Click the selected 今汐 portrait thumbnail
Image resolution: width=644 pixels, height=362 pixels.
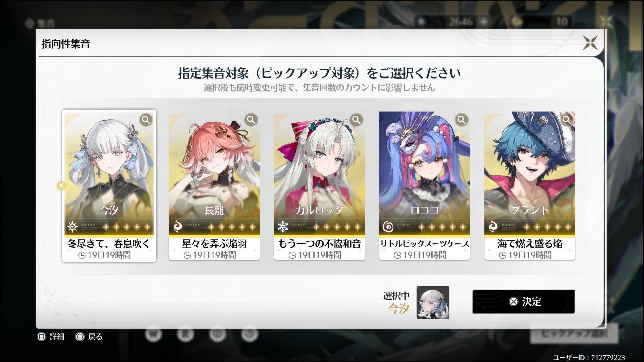coord(433,302)
